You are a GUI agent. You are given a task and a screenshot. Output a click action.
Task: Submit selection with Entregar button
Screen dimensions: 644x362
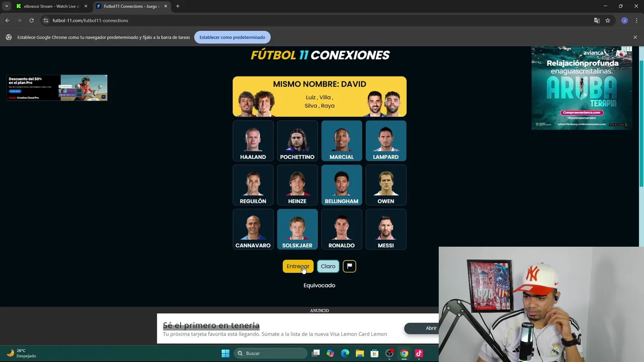[298, 266]
